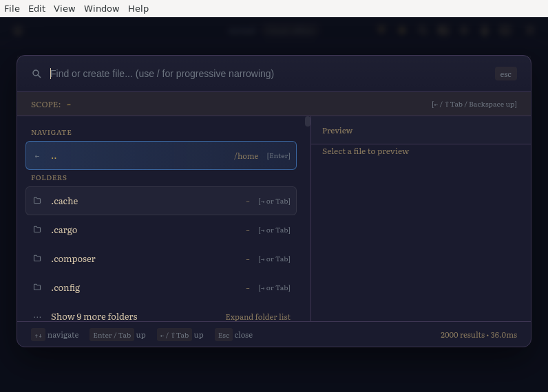Screen dimensions: 548x392
Task: Open the .config folder
Action: click(161, 287)
